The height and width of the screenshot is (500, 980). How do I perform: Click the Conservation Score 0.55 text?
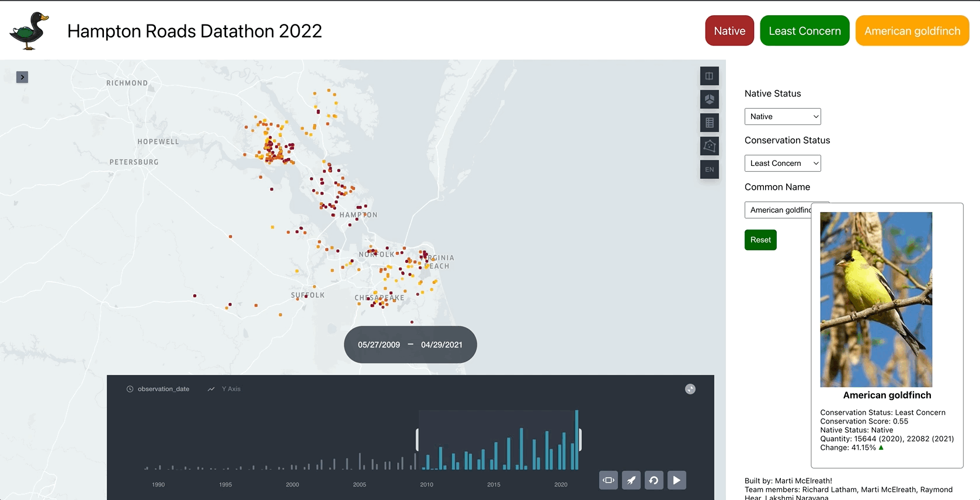coord(864,421)
